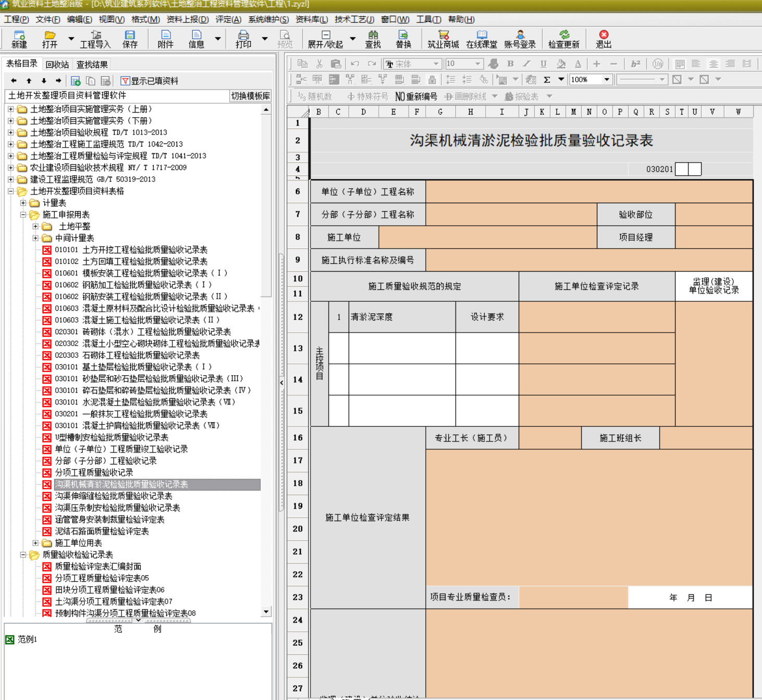Expand the 施工单位用表 folder
Screen dimensions: 762x700
click(x=35, y=543)
